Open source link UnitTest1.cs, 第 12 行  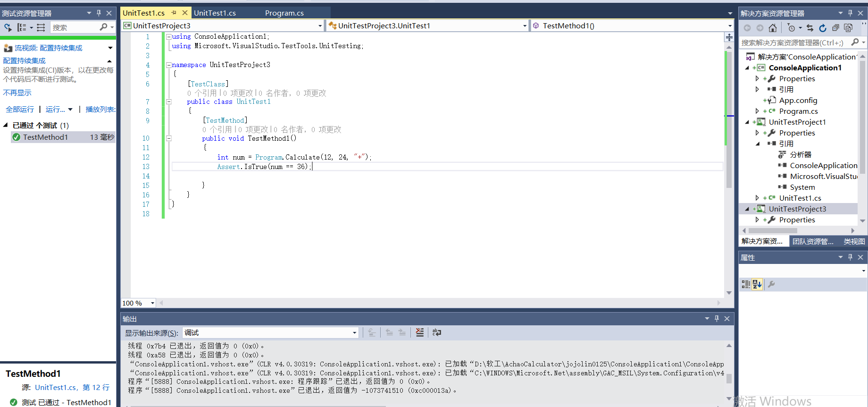(x=72, y=387)
